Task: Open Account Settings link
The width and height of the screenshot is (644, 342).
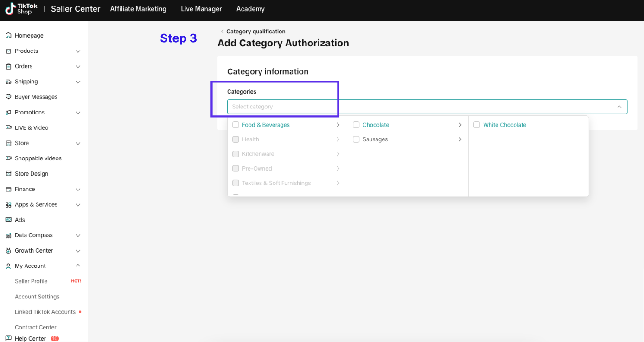Action: click(x=37, y=297)
